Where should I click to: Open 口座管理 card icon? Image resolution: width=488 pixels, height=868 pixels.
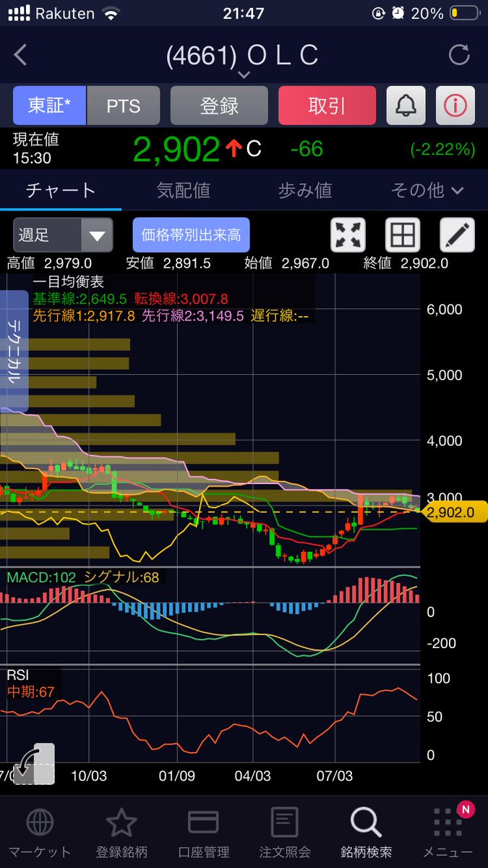(x=203, y=822)
